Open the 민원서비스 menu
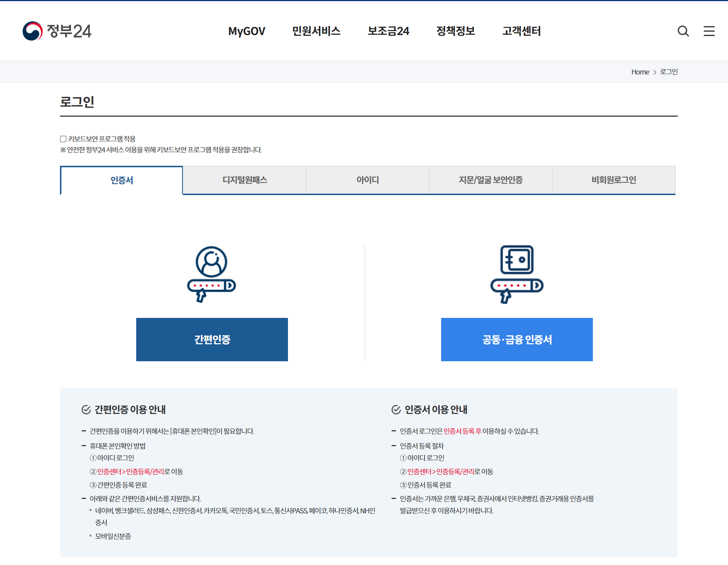This screenshot has width=728, height=565. click(x=316, y=31)
